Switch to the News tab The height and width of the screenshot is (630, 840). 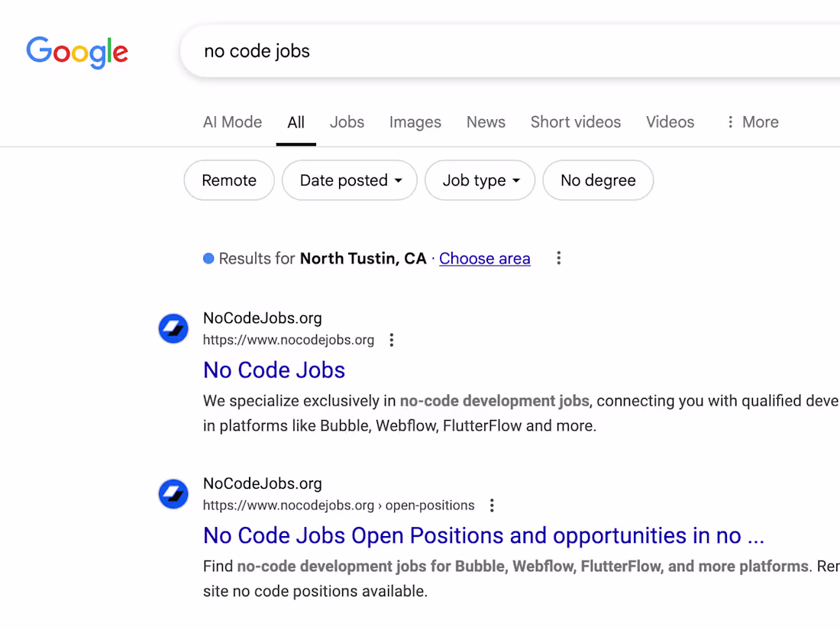coord(486,121)
